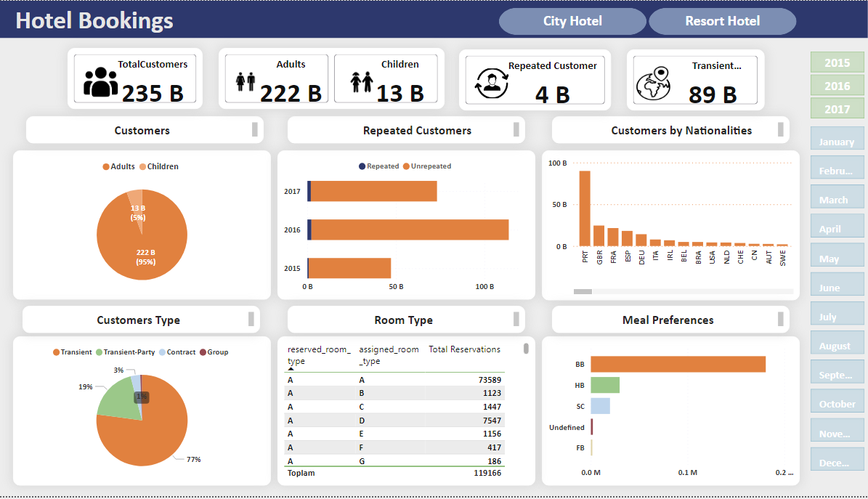Click the Customers section title
The image size is (868, 499).
tap(142, 131)
